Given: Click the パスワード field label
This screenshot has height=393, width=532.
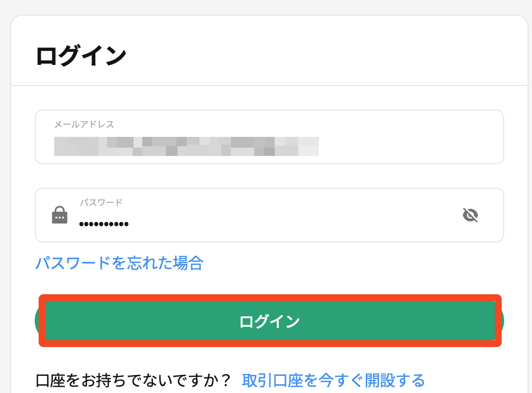Looking at the screenshot, I should point(101,202).
